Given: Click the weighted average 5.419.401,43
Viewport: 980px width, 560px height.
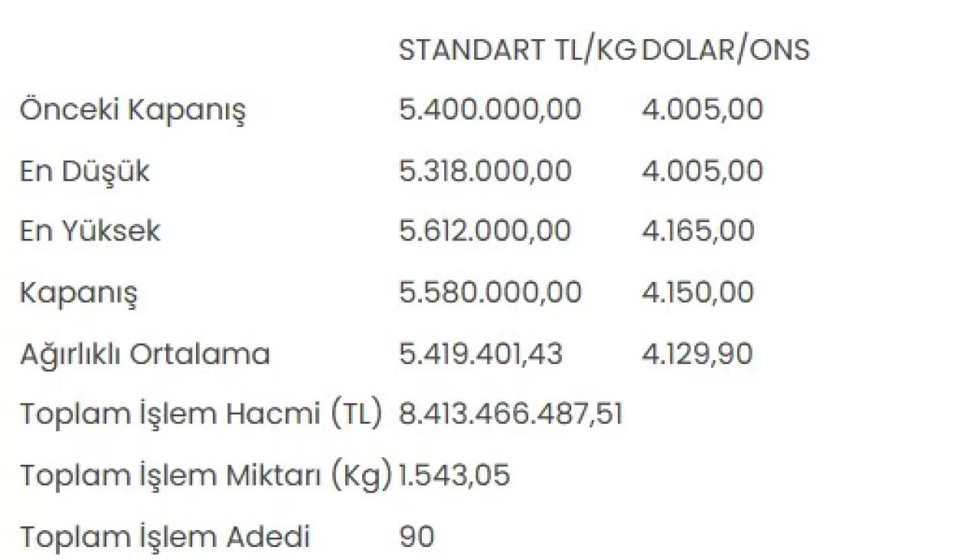Looking at the screenshot, I should pos(480,354).
